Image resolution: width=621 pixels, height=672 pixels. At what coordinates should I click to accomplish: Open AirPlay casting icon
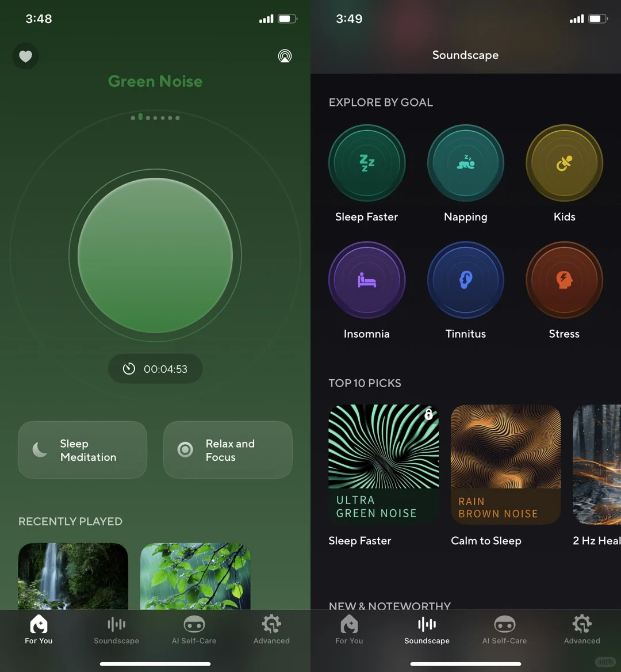(285, 56)
